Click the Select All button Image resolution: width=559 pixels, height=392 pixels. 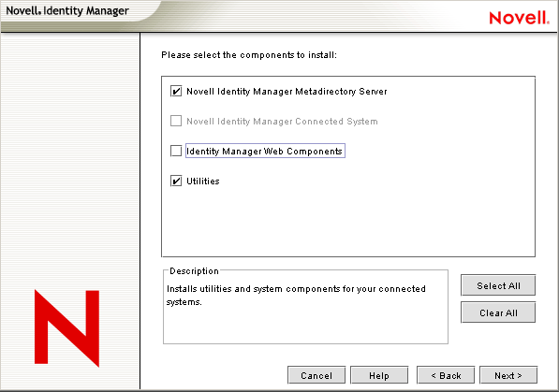coord(498,285)
